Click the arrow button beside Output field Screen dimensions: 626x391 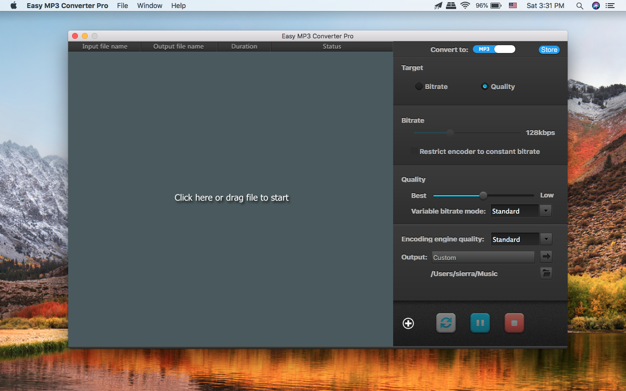[546, 256]
